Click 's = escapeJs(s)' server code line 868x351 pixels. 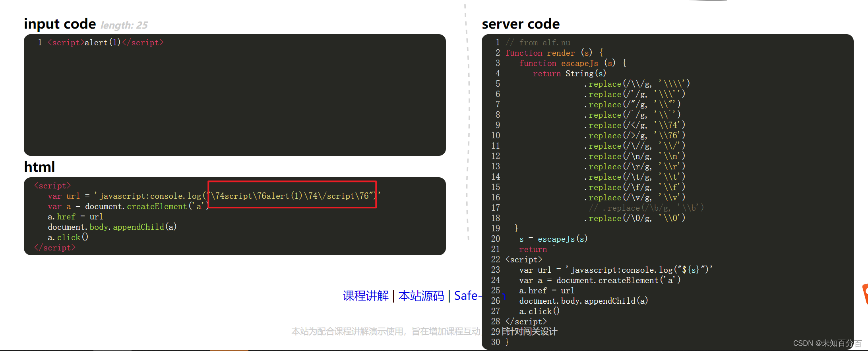553,239
